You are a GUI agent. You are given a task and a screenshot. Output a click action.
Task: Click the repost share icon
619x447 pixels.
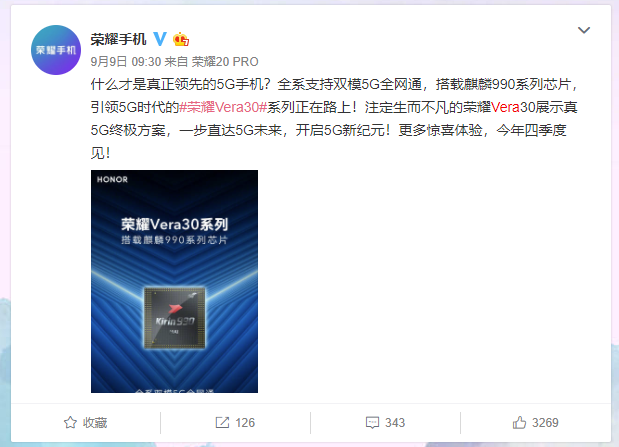click(222, 423)
